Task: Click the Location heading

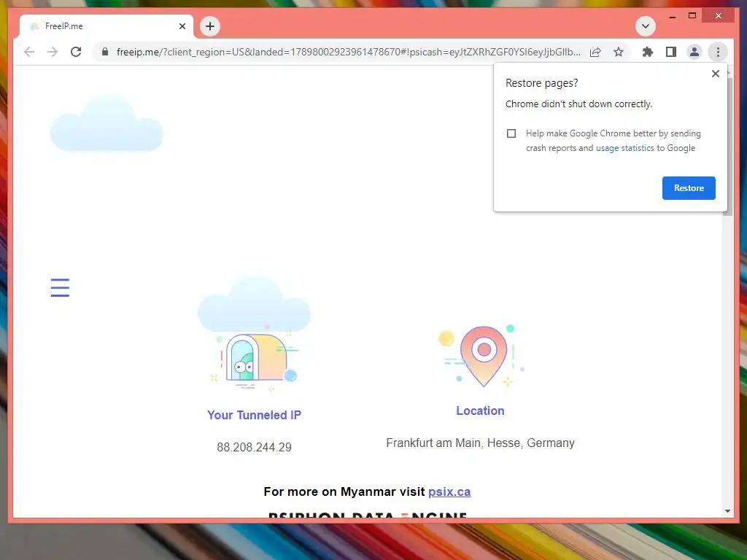Action: [480, 411]
